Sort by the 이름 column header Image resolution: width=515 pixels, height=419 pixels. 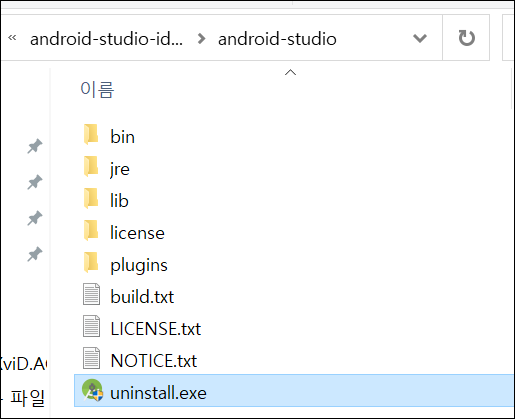click(97, 90)
